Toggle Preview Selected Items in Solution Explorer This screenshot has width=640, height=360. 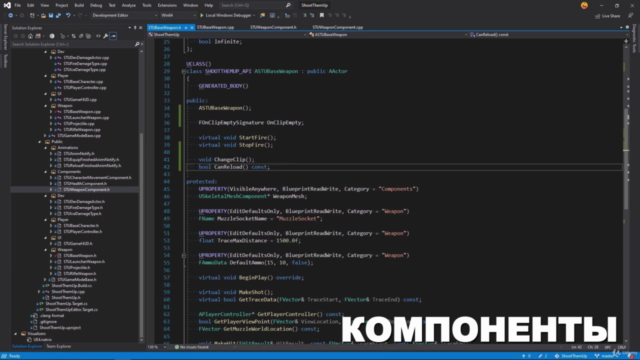[113, 36]
